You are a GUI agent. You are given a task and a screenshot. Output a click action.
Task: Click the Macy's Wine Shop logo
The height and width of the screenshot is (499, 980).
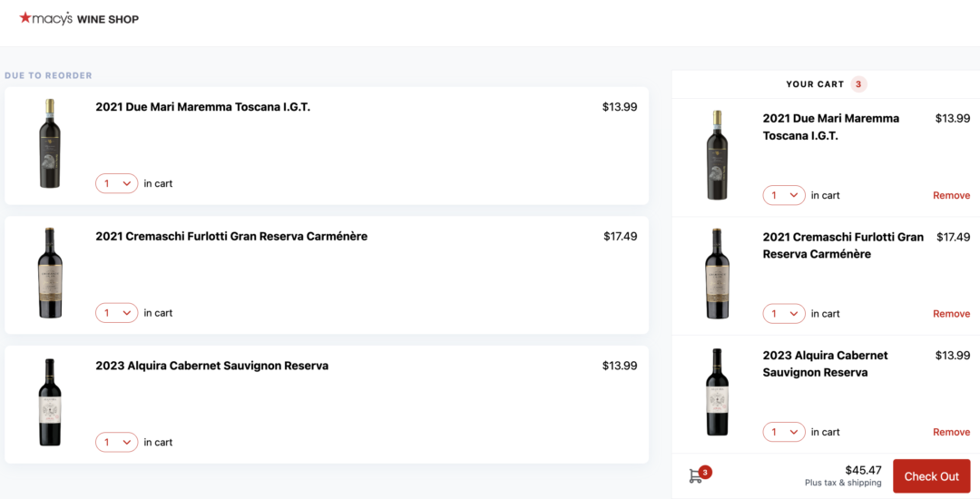click(x=79, y=19)
